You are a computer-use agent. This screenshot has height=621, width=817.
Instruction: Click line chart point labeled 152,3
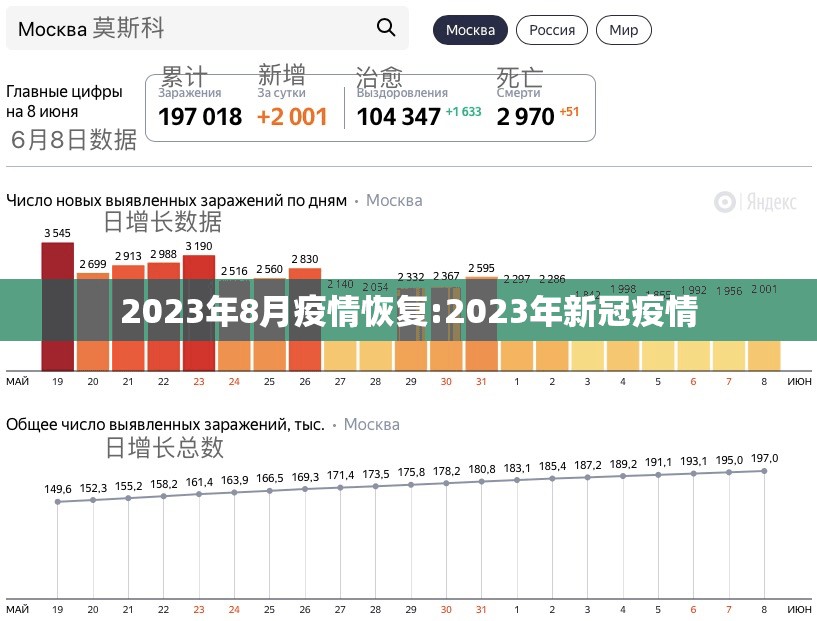tap(93, 500)
